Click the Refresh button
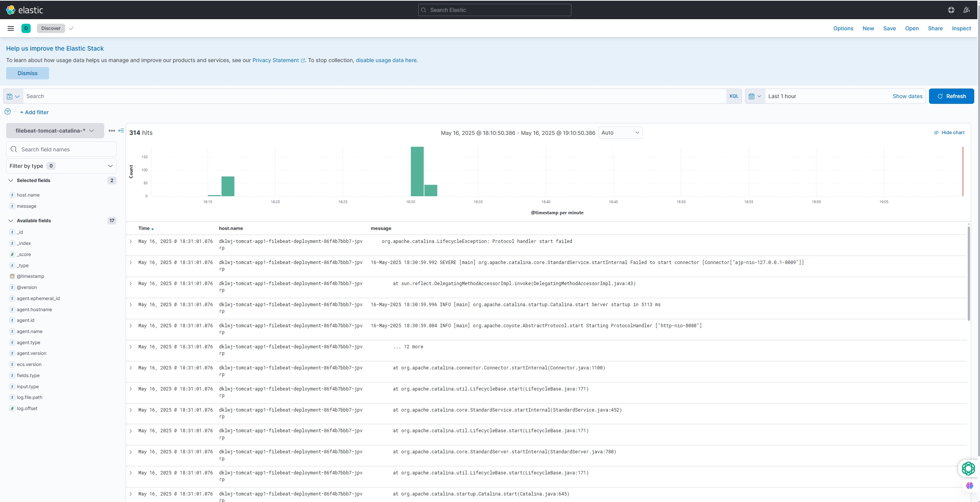 (x=951, y=96)
